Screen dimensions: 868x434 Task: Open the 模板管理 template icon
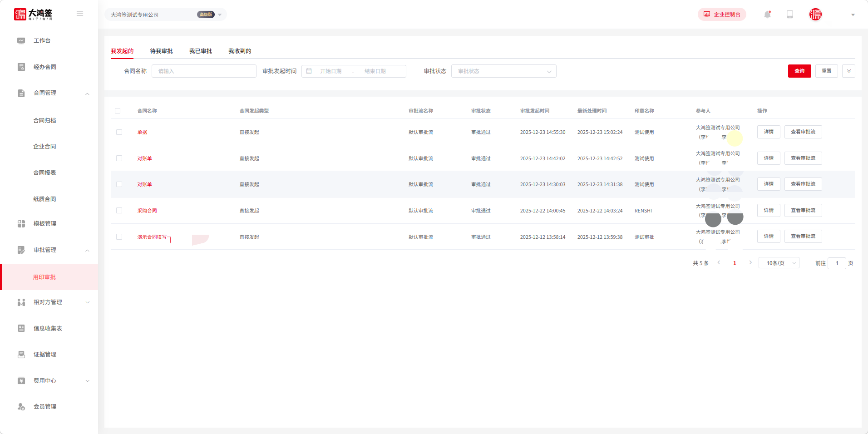[x=21, y=224]
